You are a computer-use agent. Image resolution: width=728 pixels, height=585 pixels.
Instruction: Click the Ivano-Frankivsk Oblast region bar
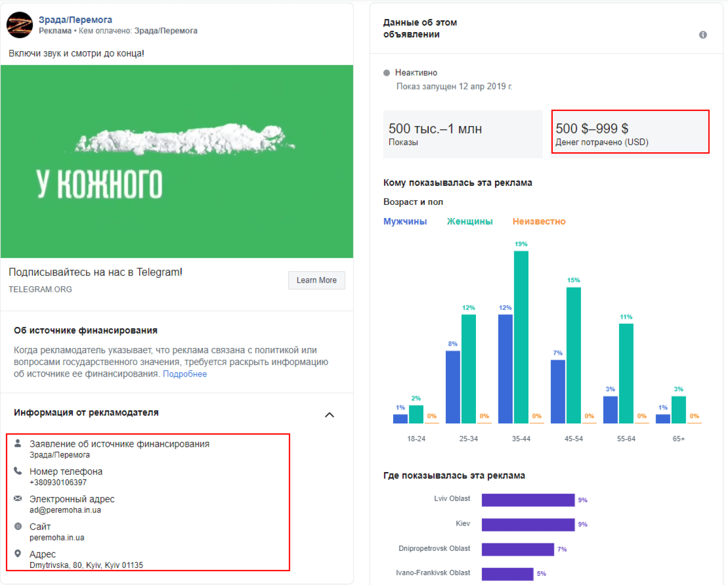click(x=508, y=574)
